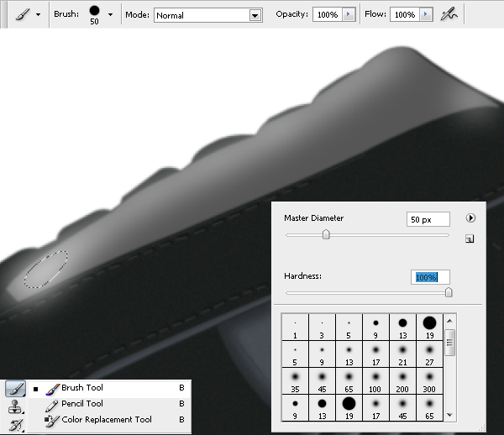Choose Color Replacement Tool from flyout
This screenshot has height=435, width=504.
tap(109, 420)
